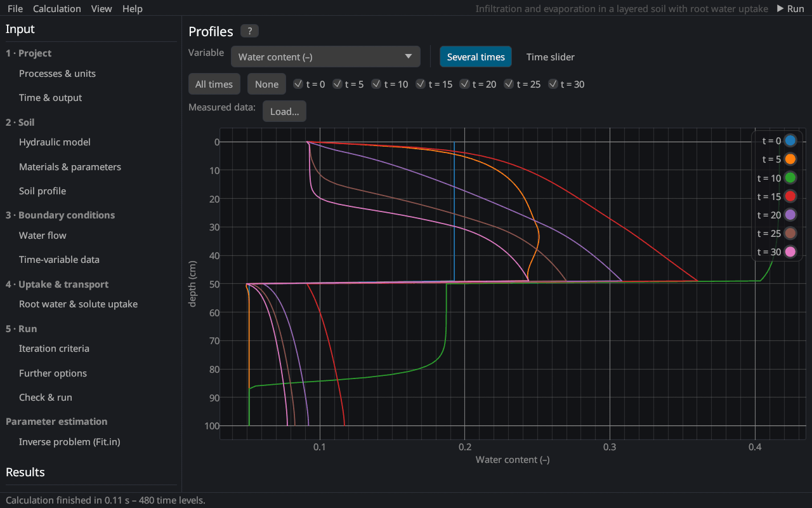
Task: Open the Help menu
Action: (133, 8)
